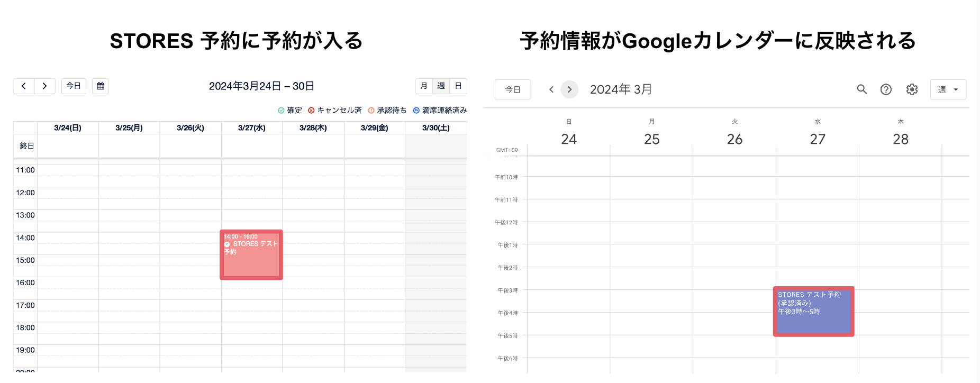980x383 pixels.
Task: Click the 承認待ち legend icon
Action: (x=371, y=111)
